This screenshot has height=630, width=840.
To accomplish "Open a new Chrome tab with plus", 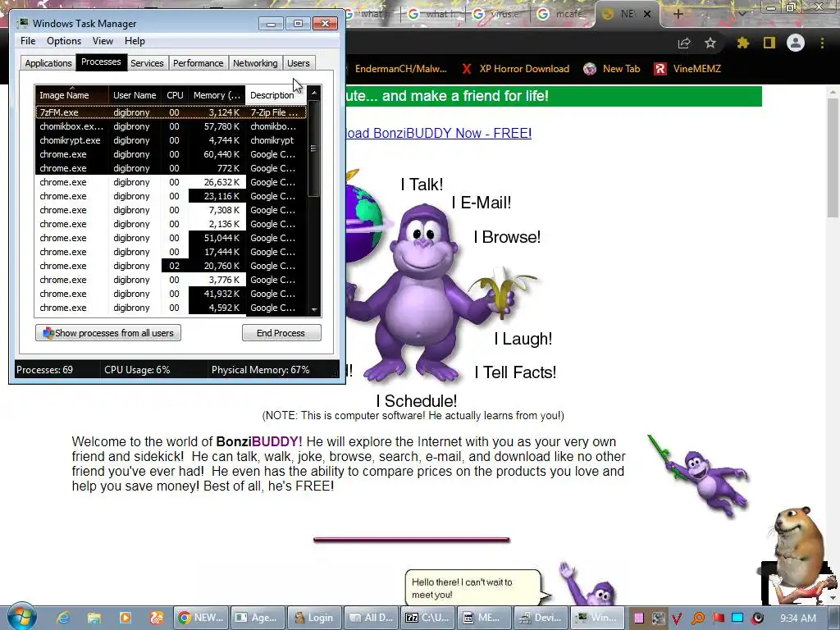I will tap(678, 14).
